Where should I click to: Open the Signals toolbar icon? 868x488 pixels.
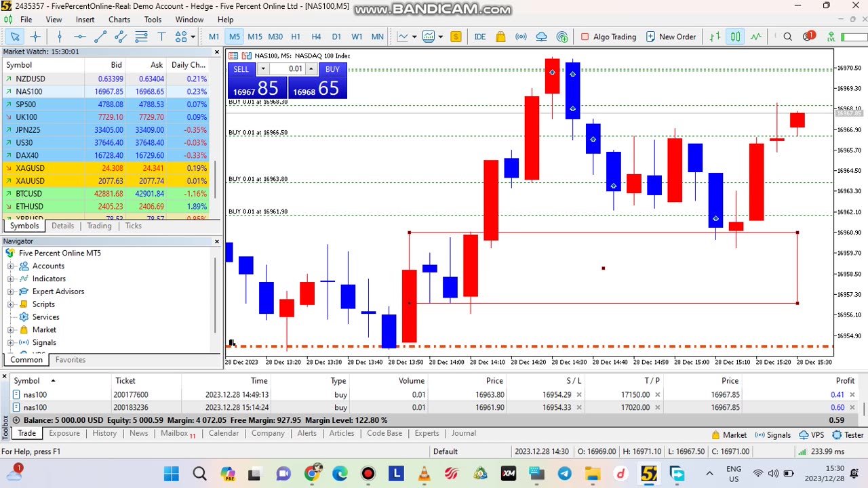[521, 37]
